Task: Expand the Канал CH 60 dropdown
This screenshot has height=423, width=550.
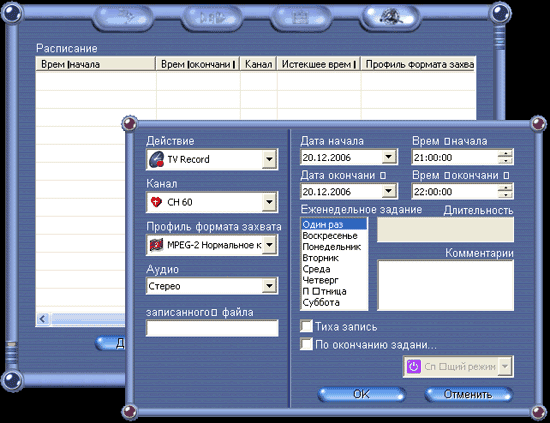Action: (x=269, y=202)
